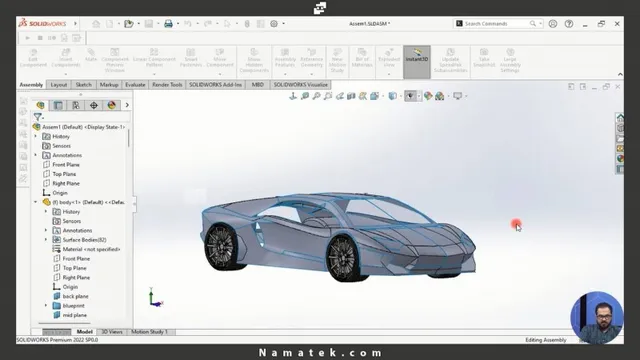Viewport: 640px width, 360px height.
Task: Click the Search Commands input field
Action: 496,24
